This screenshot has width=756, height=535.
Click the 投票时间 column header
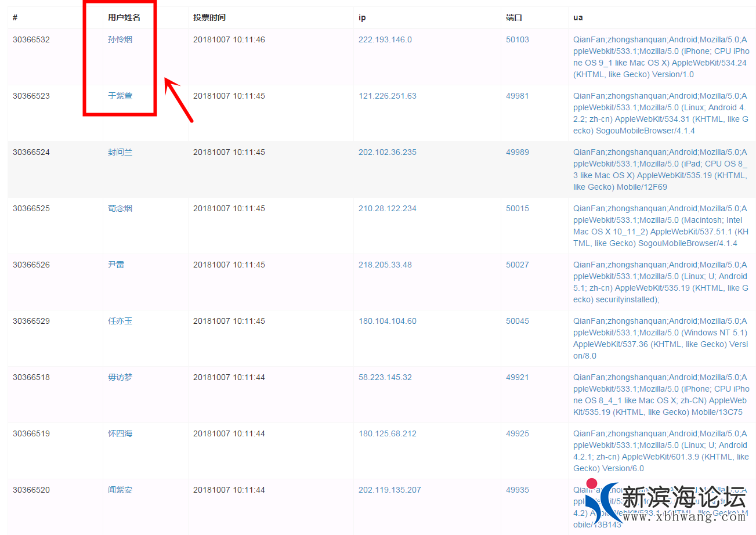209,17
